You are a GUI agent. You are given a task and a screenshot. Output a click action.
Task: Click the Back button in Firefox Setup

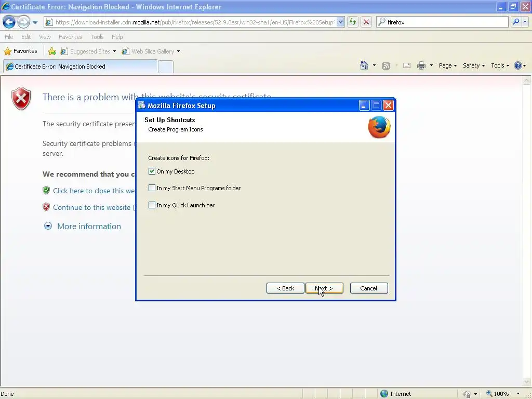click(285, 288)
